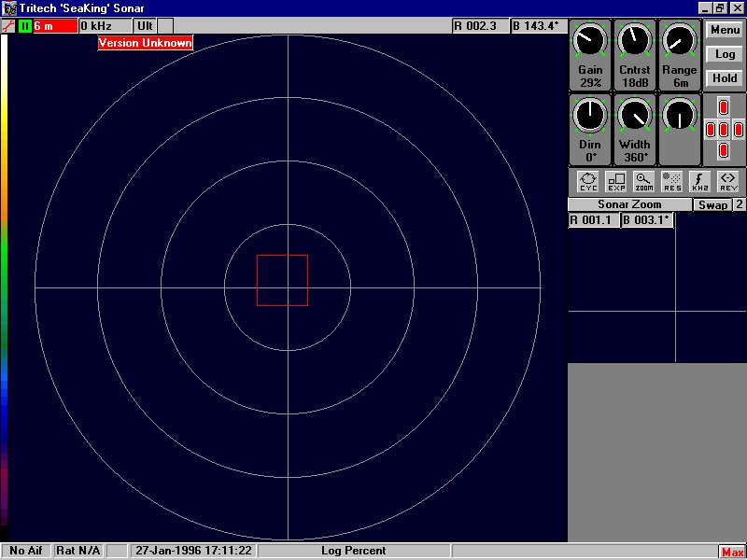This screenshot has width=747, height=560.
Task: Click the Range knob dial
Action: [680, 42]
